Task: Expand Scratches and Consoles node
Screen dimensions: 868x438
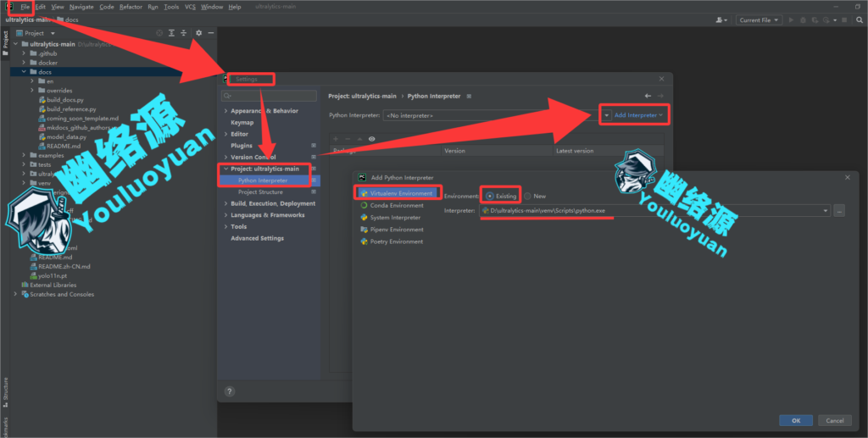Action: pos(16,294)
